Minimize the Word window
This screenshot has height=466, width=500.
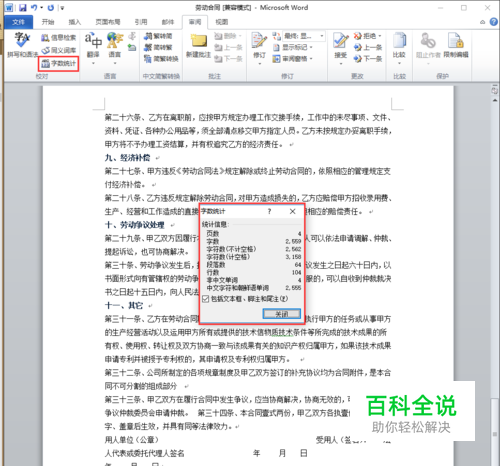440,8
